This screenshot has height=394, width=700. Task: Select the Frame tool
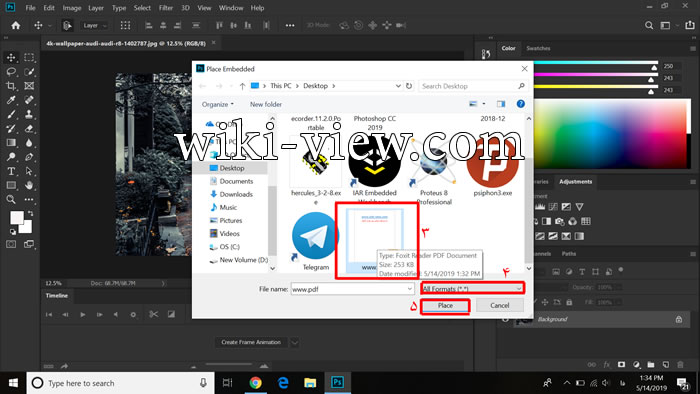29,86
